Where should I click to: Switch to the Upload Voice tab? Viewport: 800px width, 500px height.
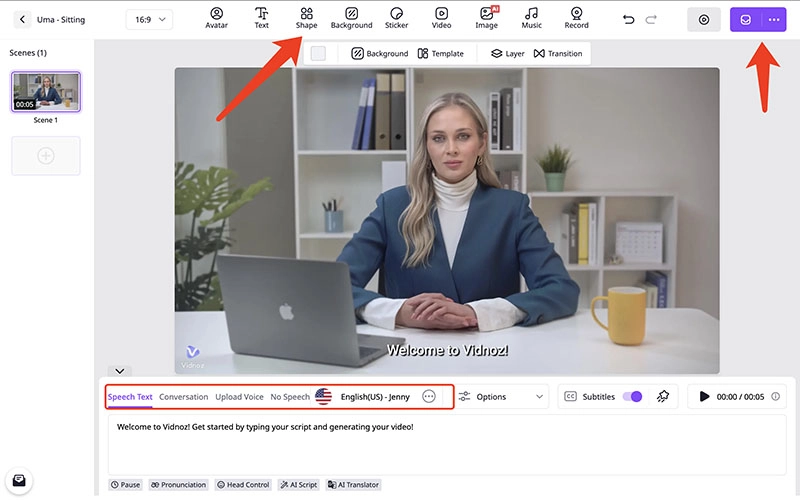click(x=239, y=397)
